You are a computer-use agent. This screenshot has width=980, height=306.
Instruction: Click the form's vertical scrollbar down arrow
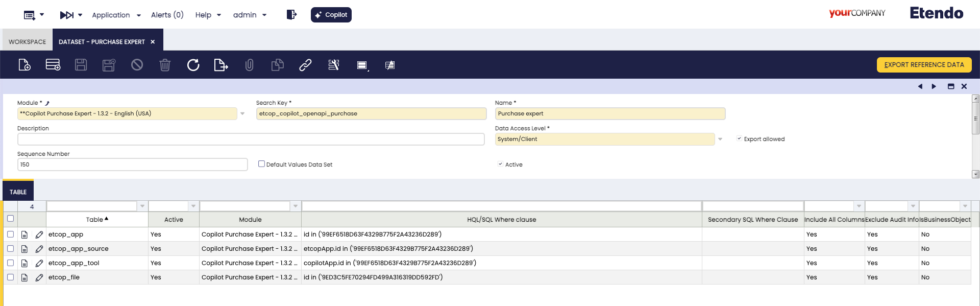[x=975, y=174]
